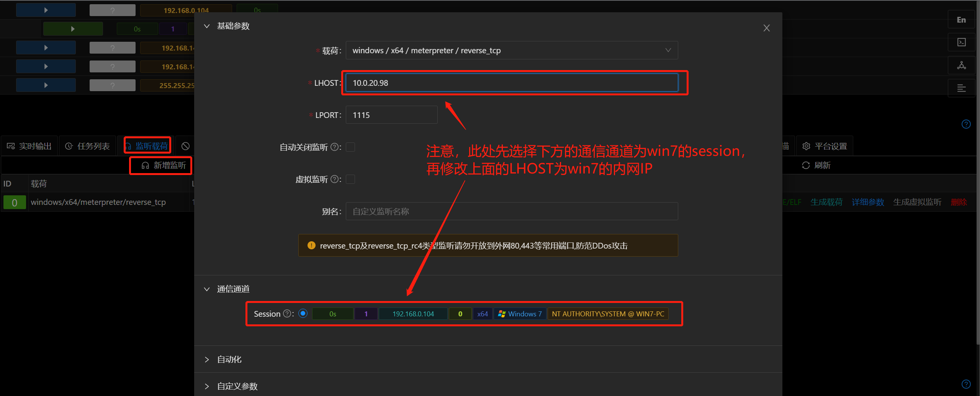Viewport: 980px width, 396px height.
Task: Tick the 自动关闭监听 checkbox
Action: point(350,147)
